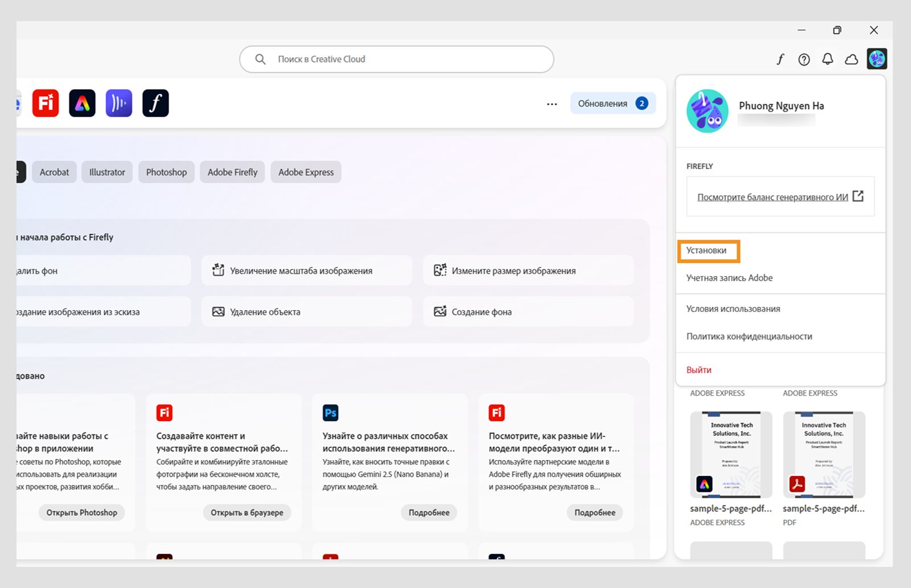This screenshot has width=911, height=588.
Task: Click the fonts f icon in header
Action: (780, 59)
